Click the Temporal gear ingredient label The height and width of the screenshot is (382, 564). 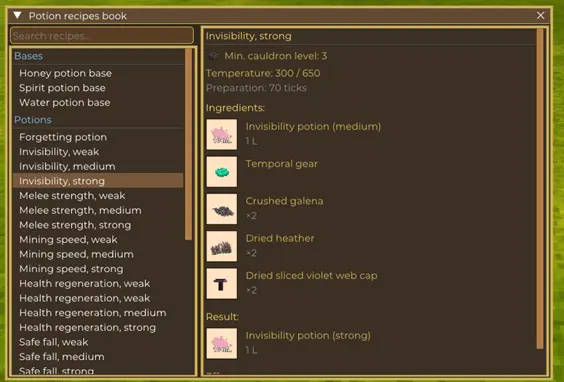point(282,164)
